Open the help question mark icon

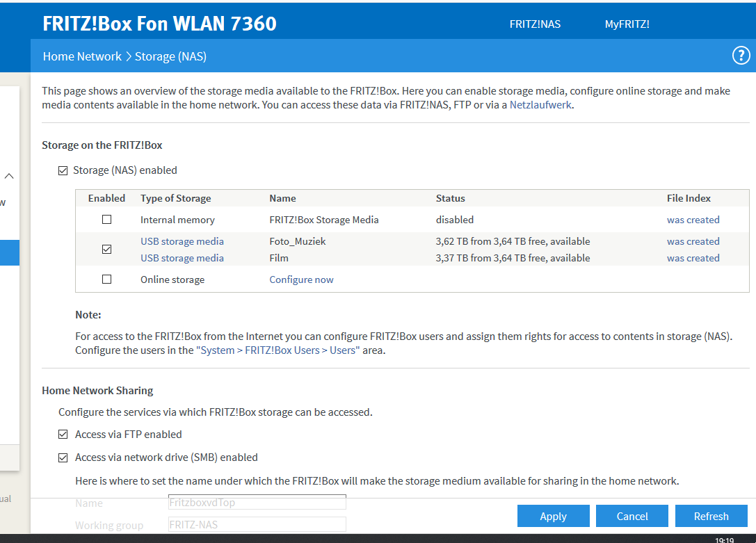tap(741, 56)
